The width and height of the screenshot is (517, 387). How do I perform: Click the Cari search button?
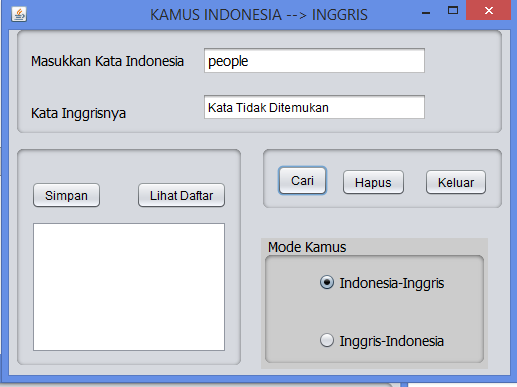(302, 181)
